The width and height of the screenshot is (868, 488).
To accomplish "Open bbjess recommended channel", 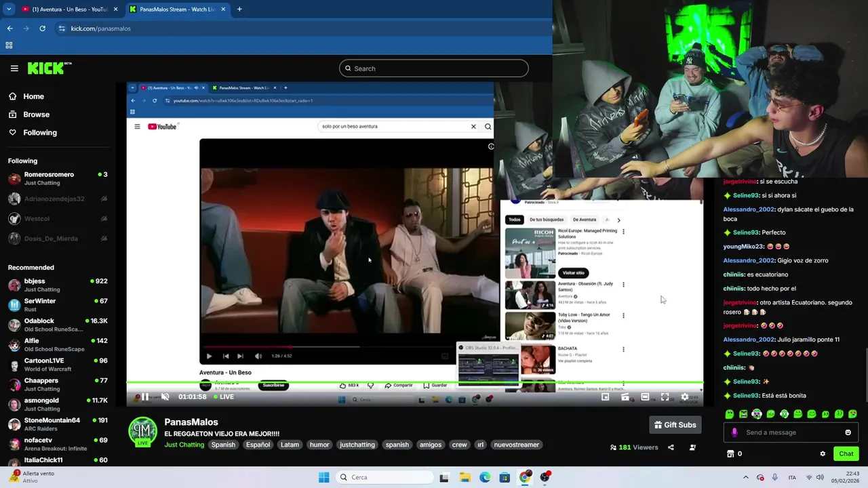I will pos(58,285).
